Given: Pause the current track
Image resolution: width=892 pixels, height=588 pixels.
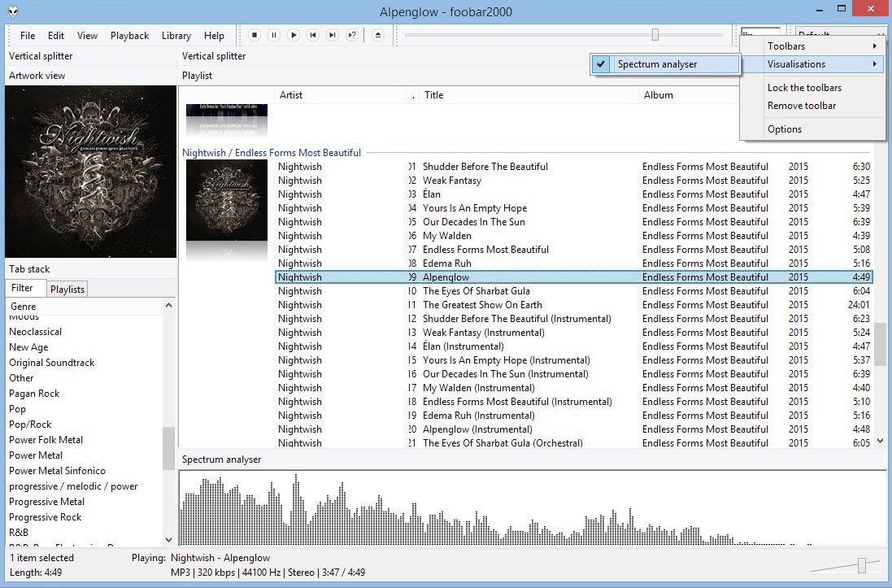Looking at the screenshot, I should (274, 34).
